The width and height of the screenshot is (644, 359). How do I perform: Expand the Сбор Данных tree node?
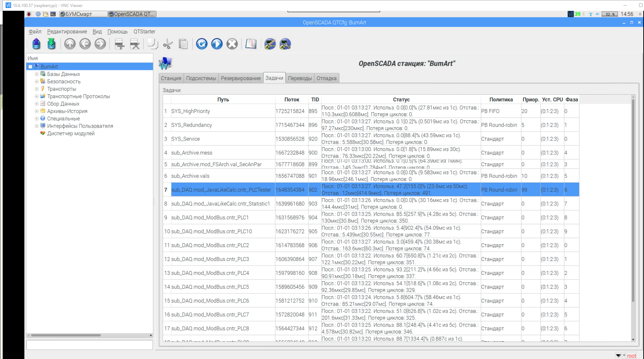coord(37,104)
